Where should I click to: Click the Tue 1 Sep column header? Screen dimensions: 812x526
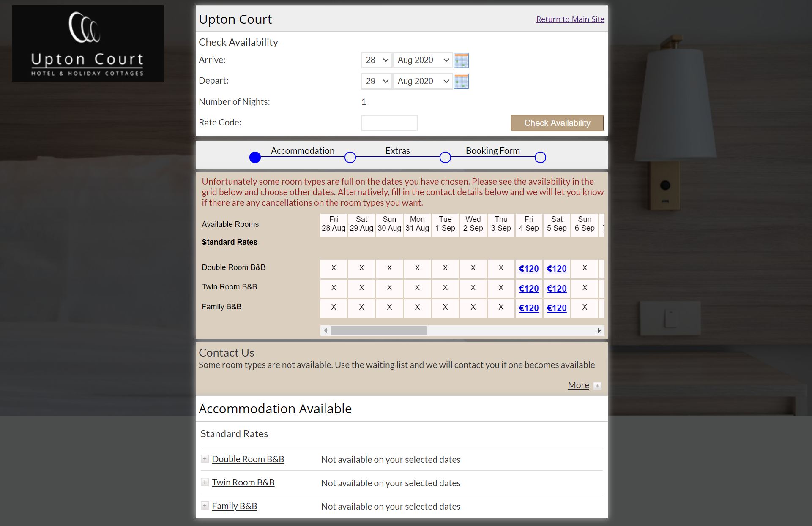(x=445, y=224)
